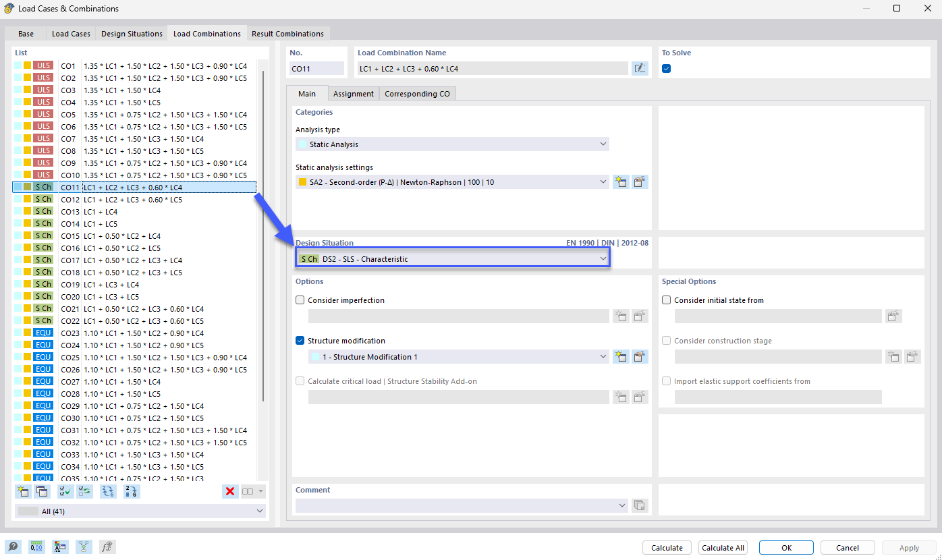The height and width of the screenshot is (560, 942).
Task: Open the rename combination pencil tool
Action: click(639, 67)
